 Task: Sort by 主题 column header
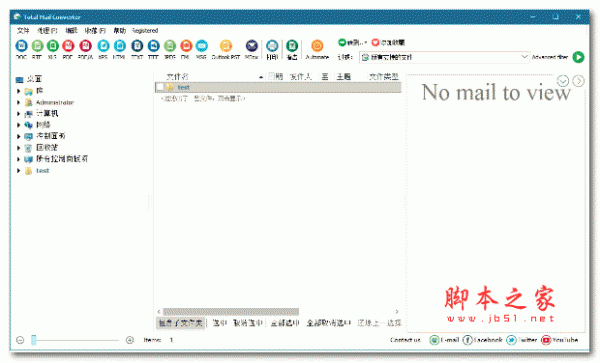[343, 77]
